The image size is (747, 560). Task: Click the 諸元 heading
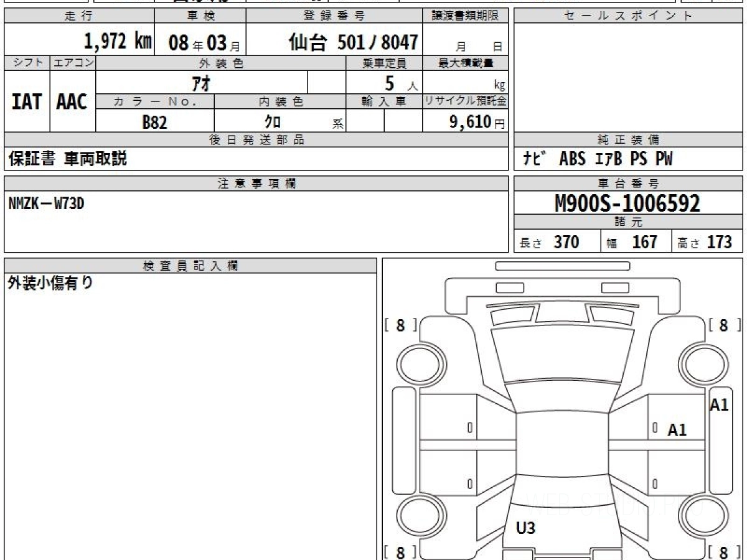[628, 222]
